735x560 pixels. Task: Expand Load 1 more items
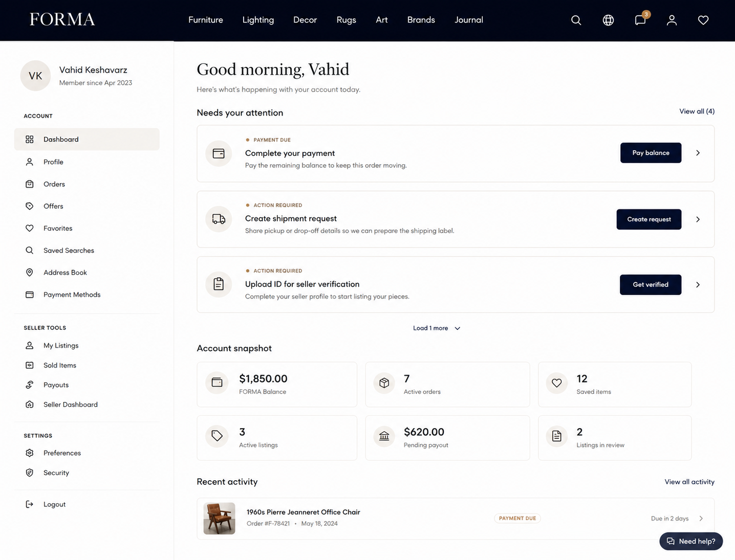pyautogui.click(x=437, y=328)
